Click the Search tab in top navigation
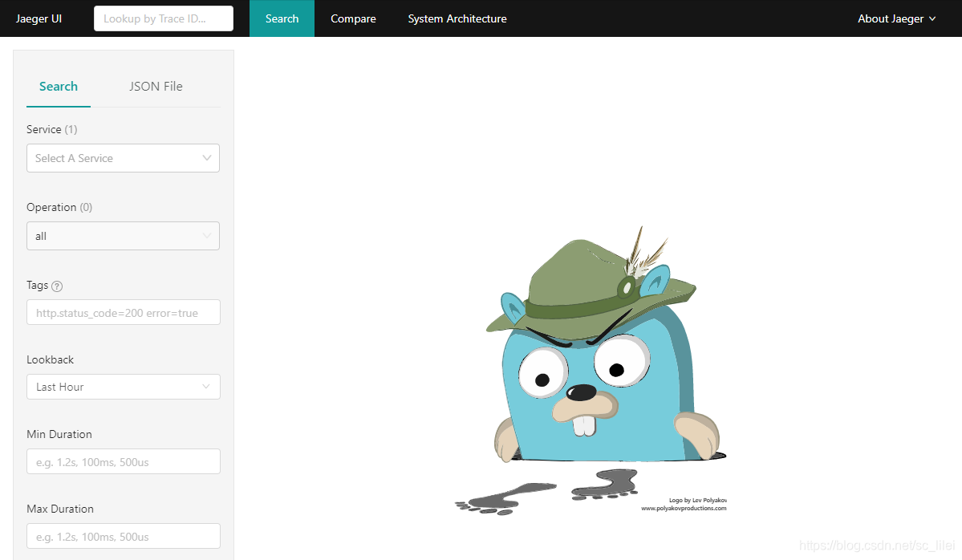 [282, 18]
